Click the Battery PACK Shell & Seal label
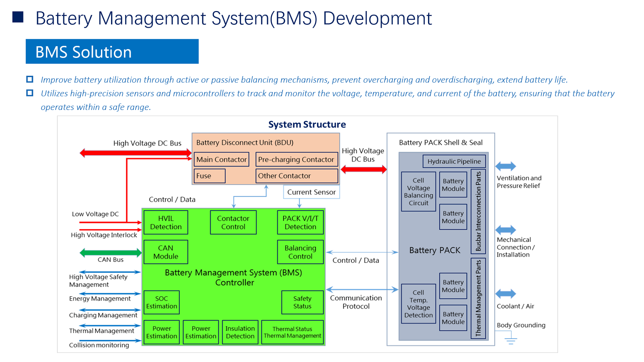The image size is (644, 362). coord(441,142)
